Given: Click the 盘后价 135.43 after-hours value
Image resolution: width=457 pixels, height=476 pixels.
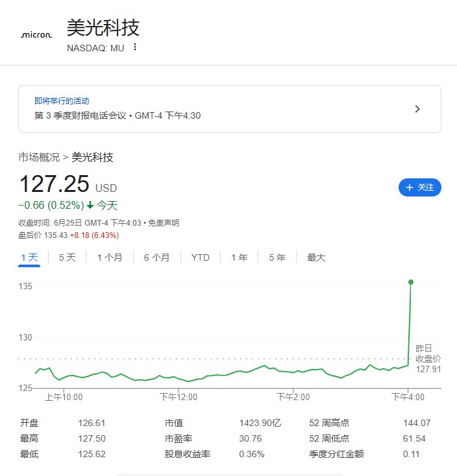Looking at the screenshot, I should tap(43, 235).
